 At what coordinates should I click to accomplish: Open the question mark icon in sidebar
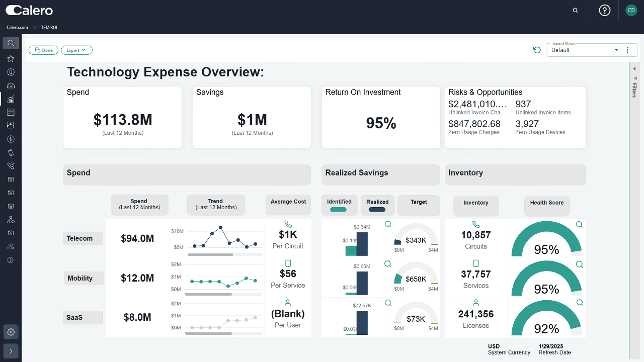pyautogui.click(x=11, y=260)
